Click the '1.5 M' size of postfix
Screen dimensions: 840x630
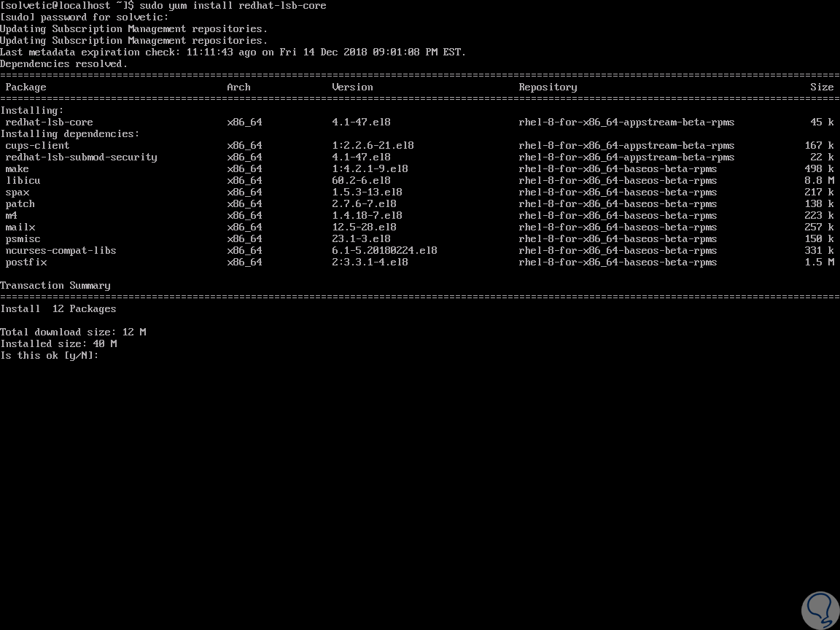(819, 262)
